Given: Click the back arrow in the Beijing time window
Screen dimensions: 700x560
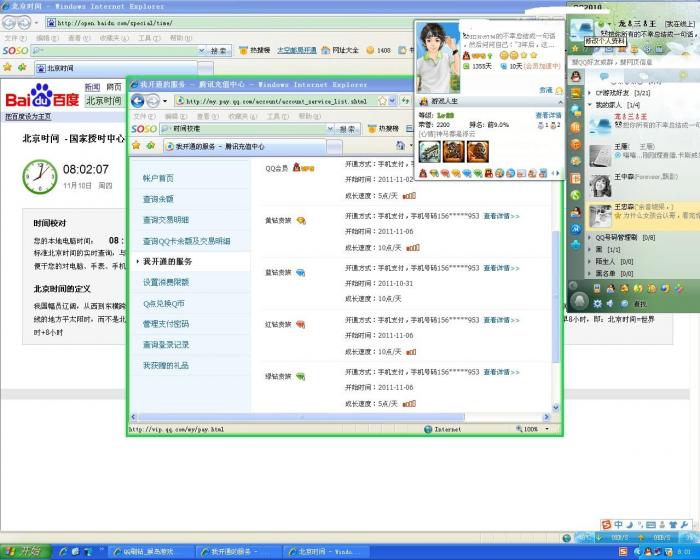Looking at the screenshot, I should [9, 22].
